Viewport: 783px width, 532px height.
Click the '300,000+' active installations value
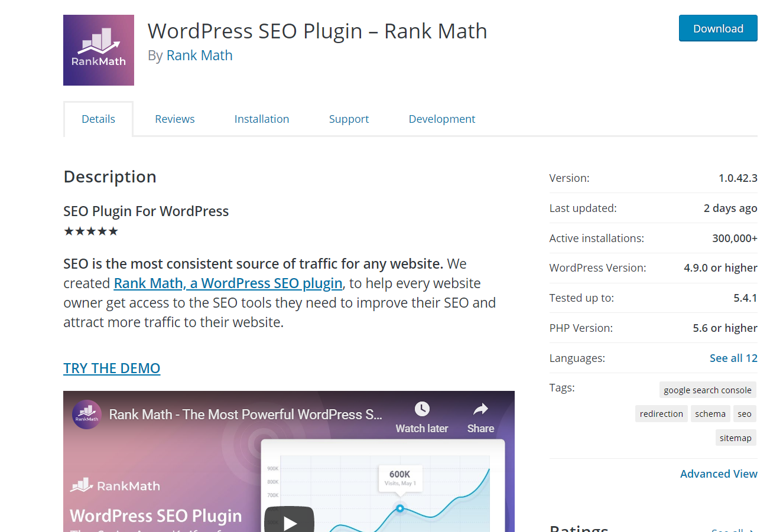coord(735,238)
